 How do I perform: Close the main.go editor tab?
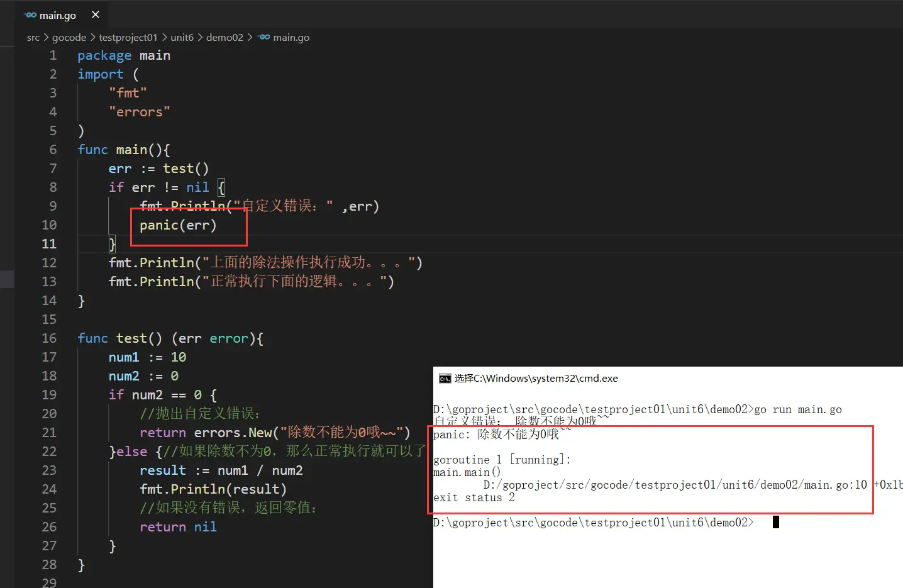point(96,14)
